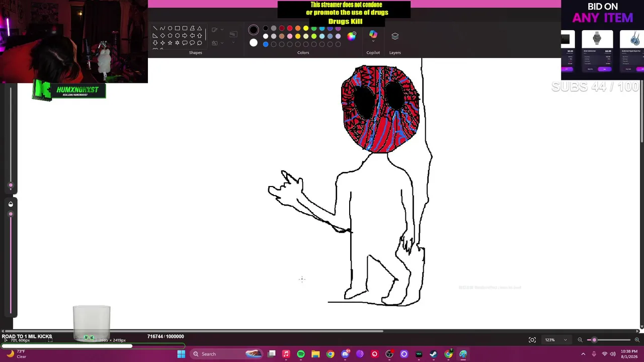Click the zoom in magnifier icon
This screenshot has width=644, height=362.
tap(637, 340)
